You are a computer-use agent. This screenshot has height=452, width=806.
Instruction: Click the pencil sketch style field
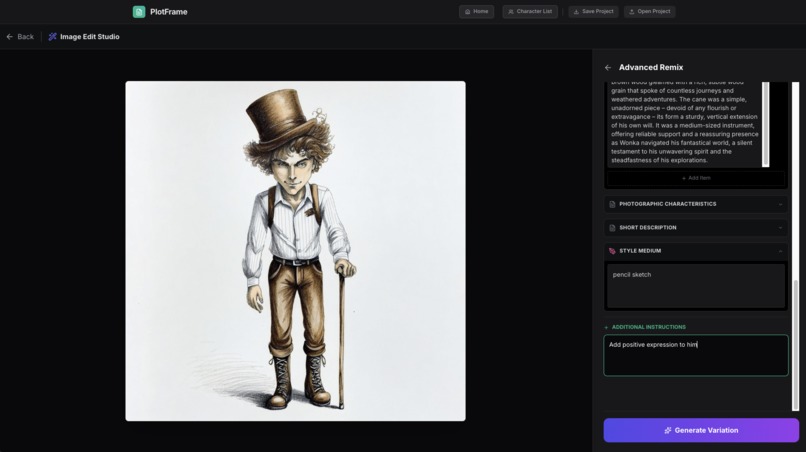(696, 286)
